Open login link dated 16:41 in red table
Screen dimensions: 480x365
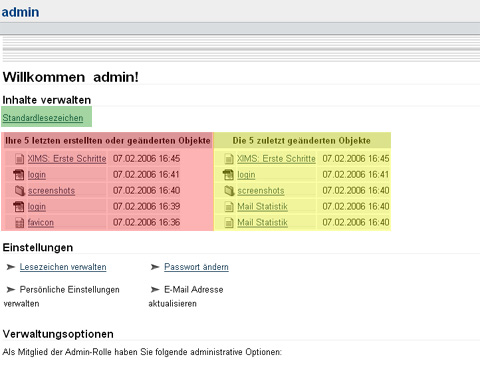pos(37,175)
